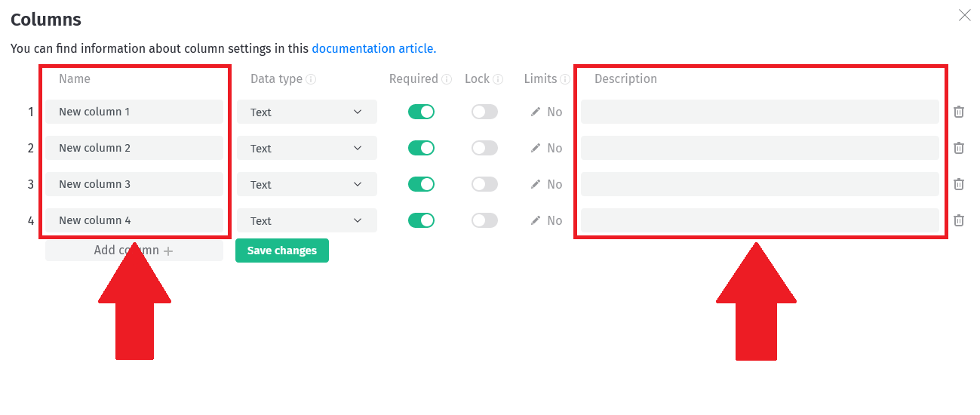Focus Description field of New column 1
The height and width of the screenshot is (415, 980).
pyautogui.click(x=760, y=112)
